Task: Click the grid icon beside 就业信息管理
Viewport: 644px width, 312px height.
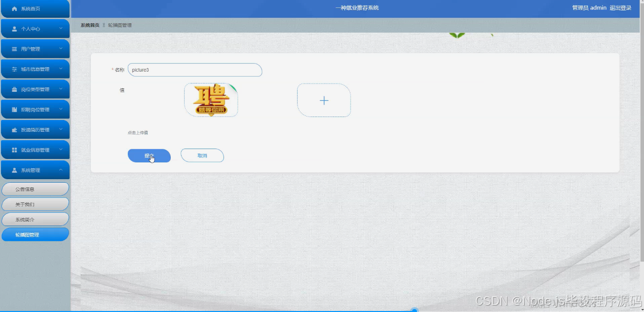Action: [x=14, y=150]
